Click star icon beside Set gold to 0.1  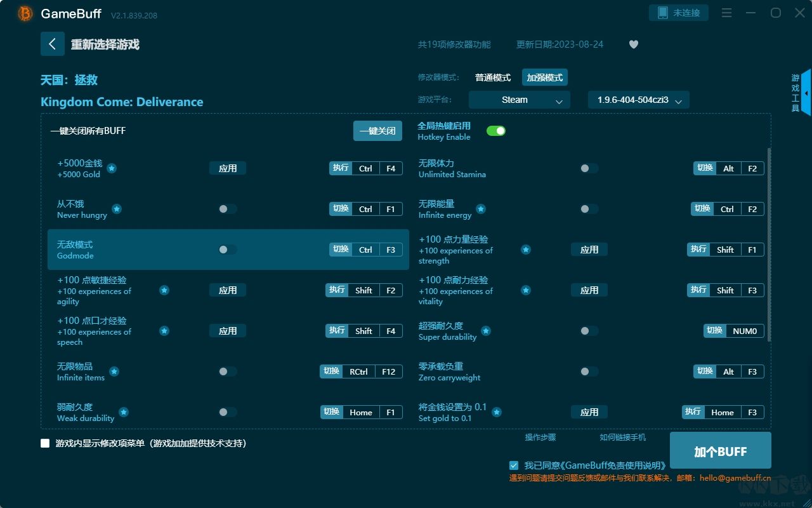(497, 412)
